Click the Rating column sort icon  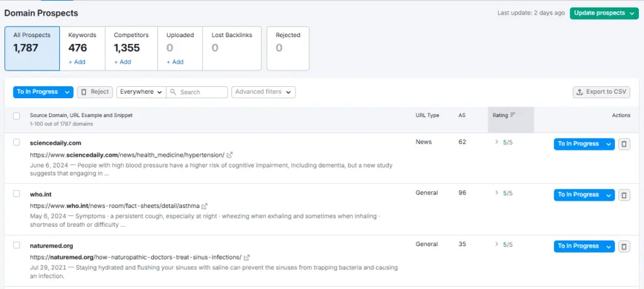[x=513, y=115]
